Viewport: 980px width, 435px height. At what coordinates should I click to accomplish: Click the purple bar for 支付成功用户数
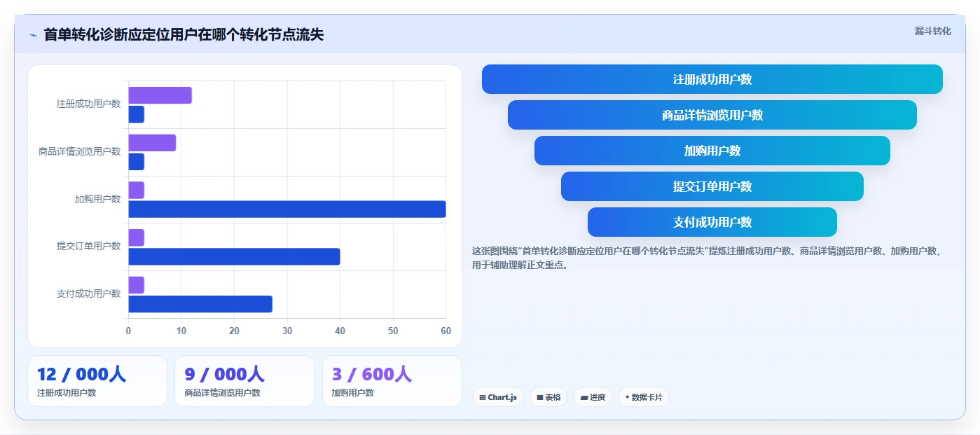[136, 285]
